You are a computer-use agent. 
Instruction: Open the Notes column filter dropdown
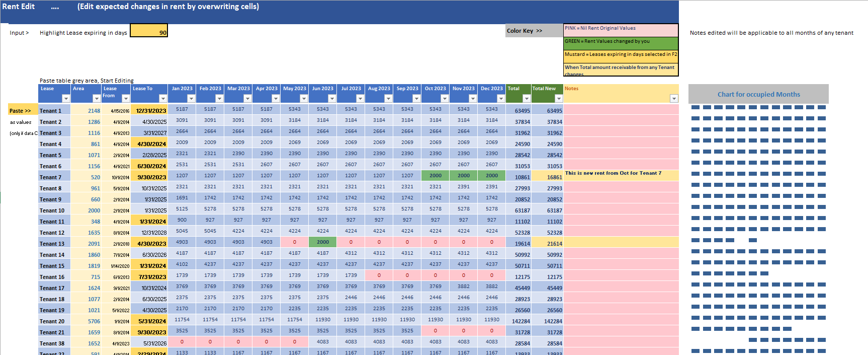pos(674,99)
